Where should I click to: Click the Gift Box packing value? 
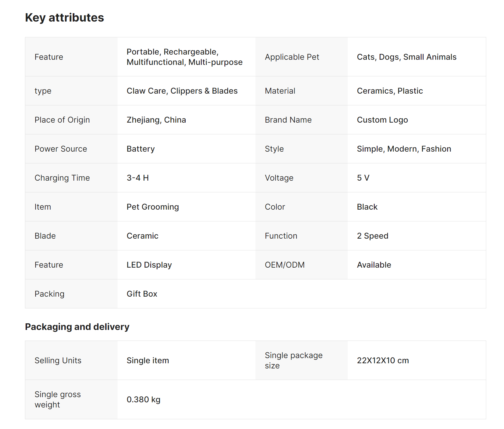point(142,294)
